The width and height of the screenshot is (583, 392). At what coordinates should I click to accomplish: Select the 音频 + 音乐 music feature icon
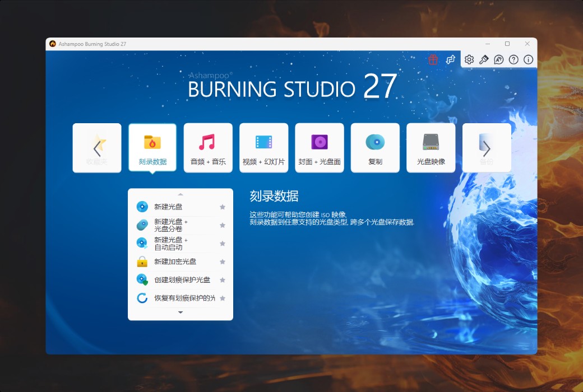[207, 147]
